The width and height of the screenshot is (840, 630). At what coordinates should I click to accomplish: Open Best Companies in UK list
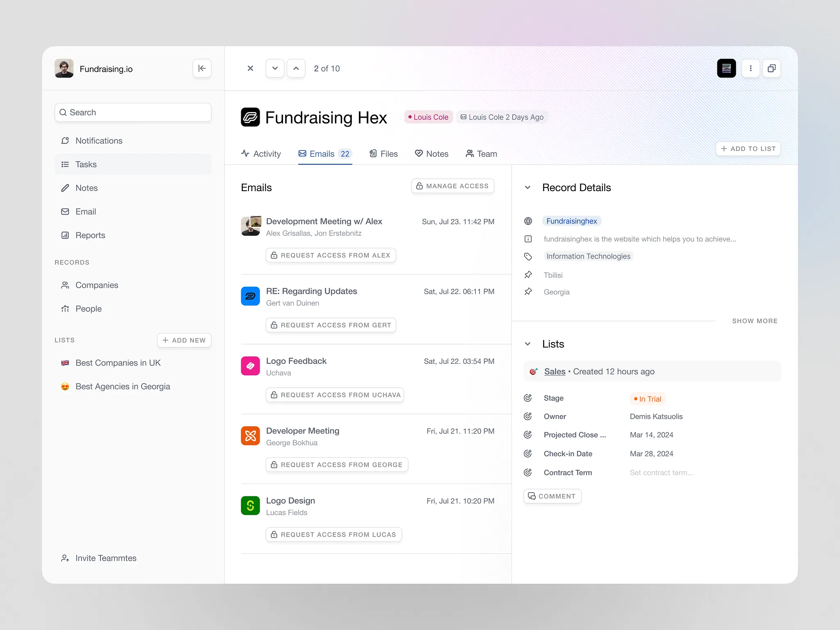click(133, 363)
